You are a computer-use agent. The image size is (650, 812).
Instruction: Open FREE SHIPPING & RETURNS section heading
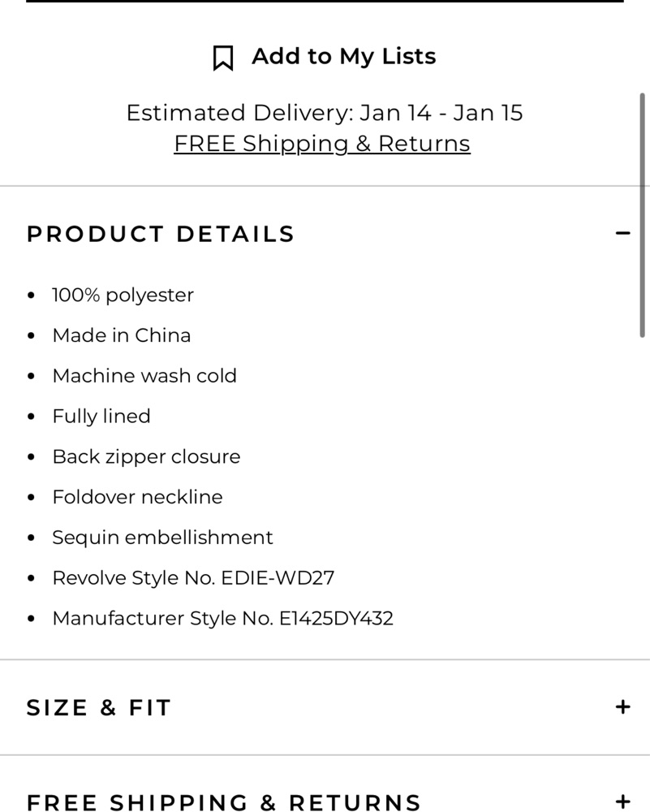224,802
